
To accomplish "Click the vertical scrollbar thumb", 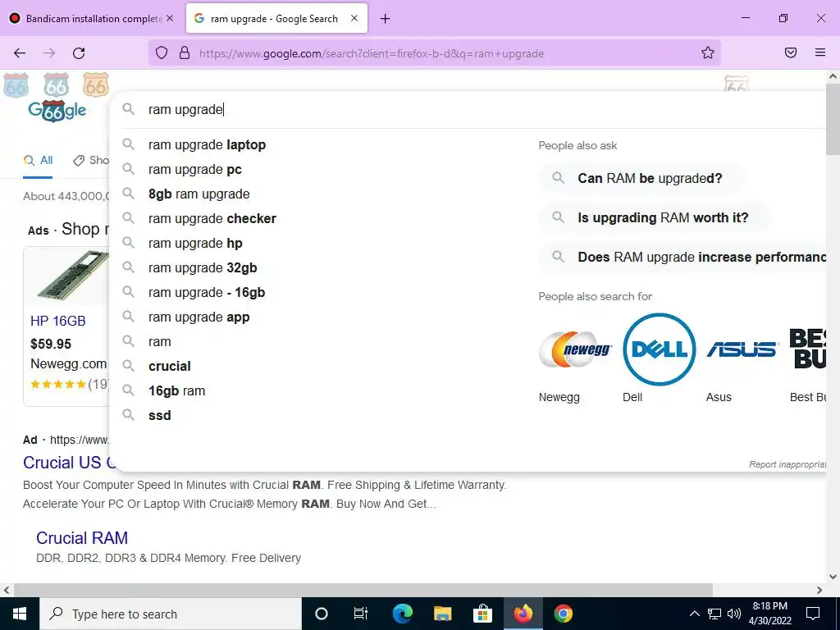I will pos(833,118).
